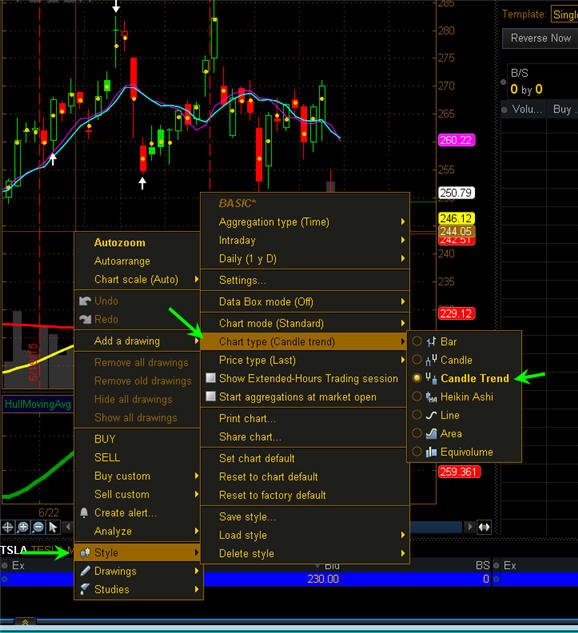Viewport: 578px width, 633px height.
Task: Click the pencil icon next to Drawings
Action: (85, 571)
